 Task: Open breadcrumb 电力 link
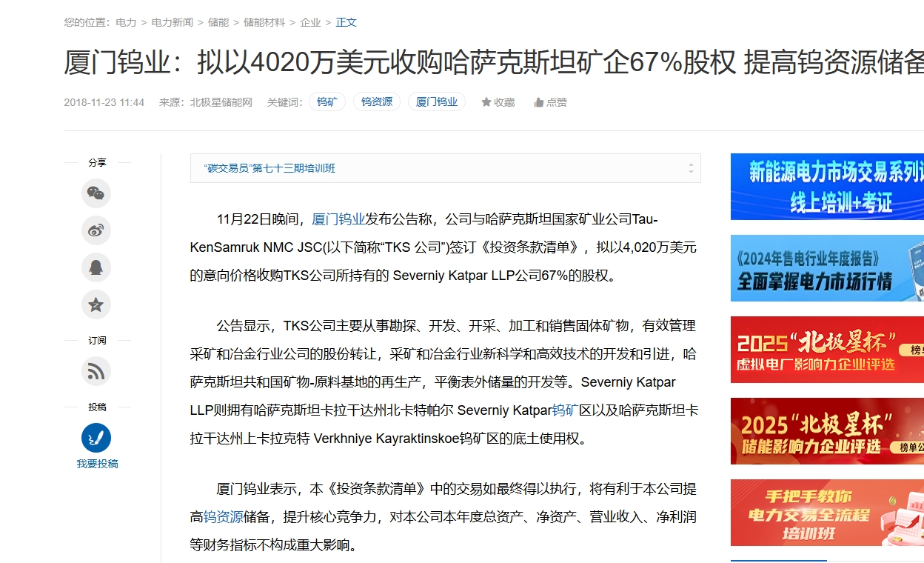click(x=126, y=22)
